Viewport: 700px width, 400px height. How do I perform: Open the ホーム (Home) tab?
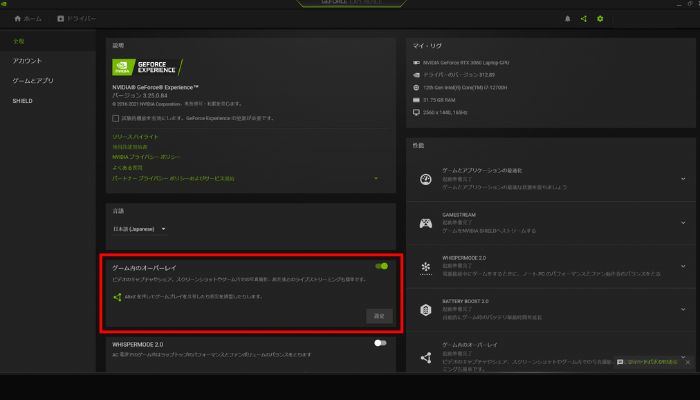[28, 19]
